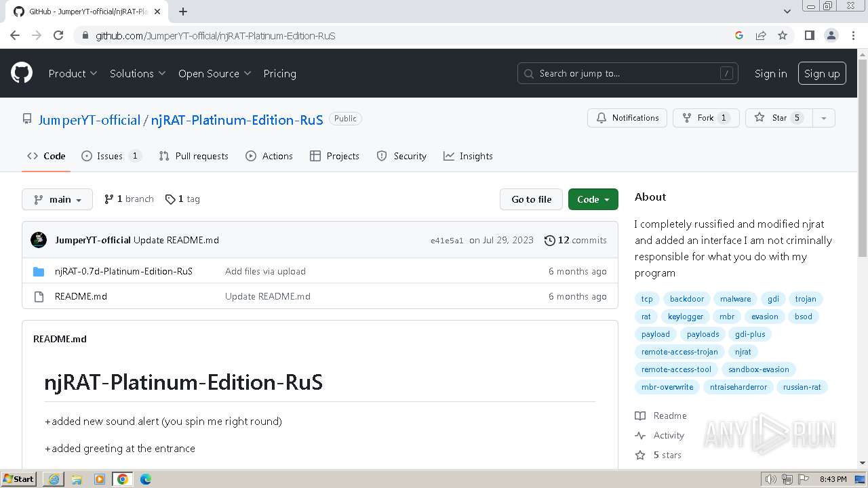868x488 pixels.
Task: Expand the Product menu
Action: pyautogui.click(x=73, y=73)
